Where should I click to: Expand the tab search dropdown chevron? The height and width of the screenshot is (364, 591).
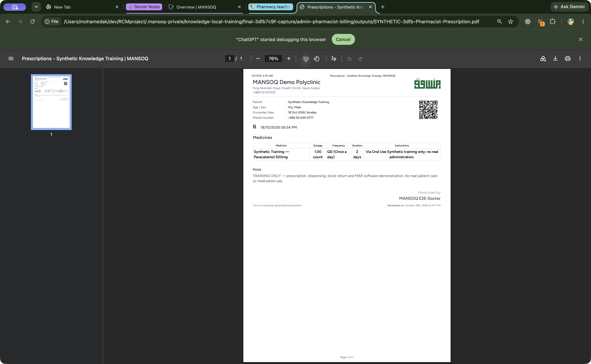36,7
